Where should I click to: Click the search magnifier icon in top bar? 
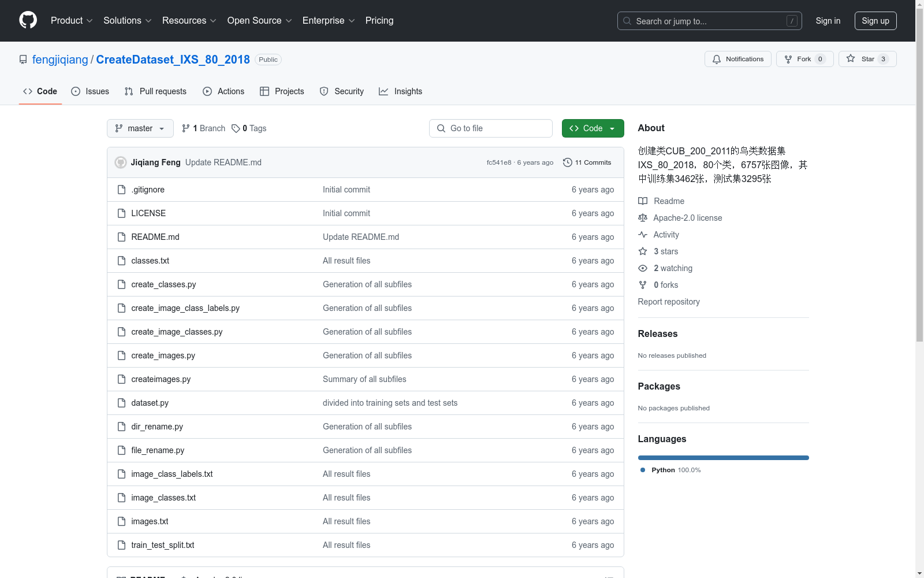pyautogui.click(x=627, y=21)
